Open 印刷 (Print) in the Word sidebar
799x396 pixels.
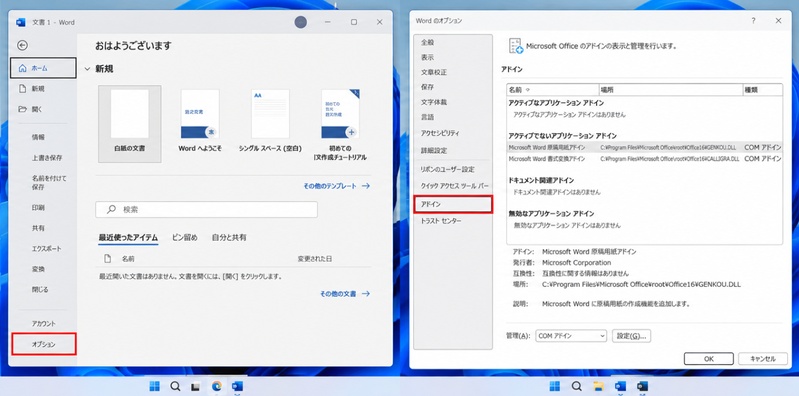pyautogui.click(x=38, y=207)
